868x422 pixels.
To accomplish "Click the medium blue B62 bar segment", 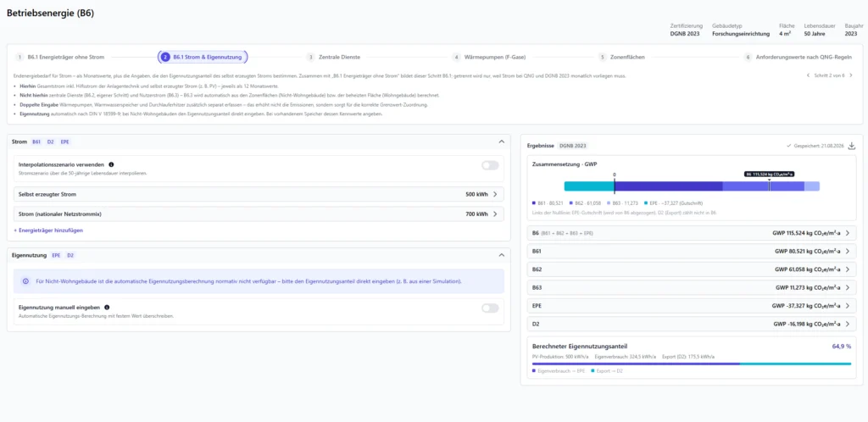I will click(764, 186).
